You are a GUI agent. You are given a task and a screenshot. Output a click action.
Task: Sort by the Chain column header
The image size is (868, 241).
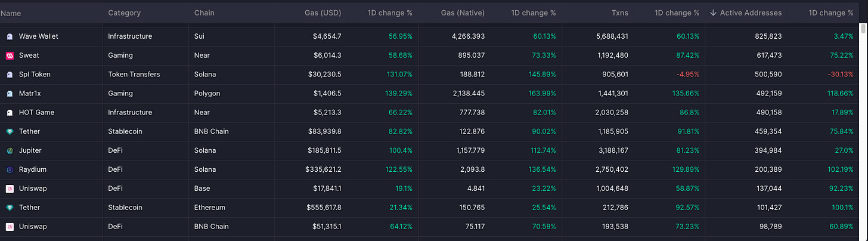(204, 13)
